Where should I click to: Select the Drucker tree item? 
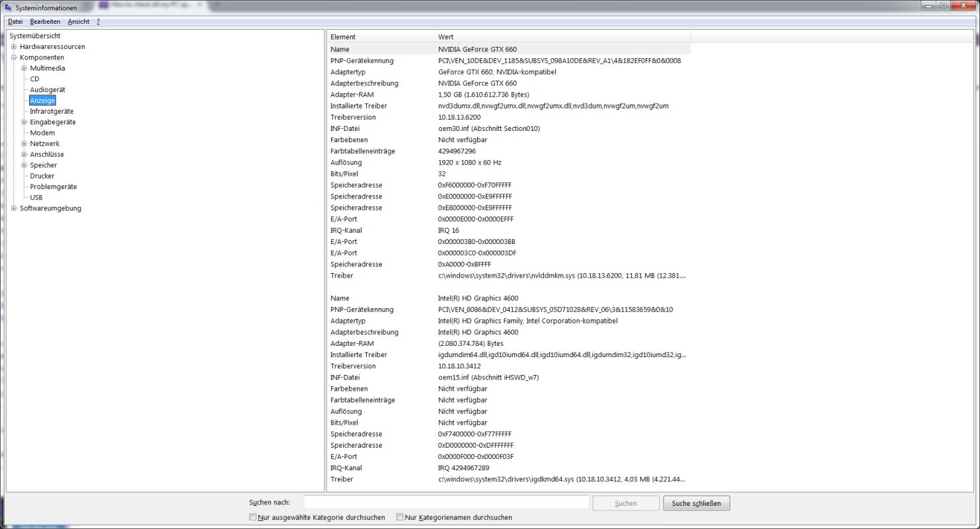tap(42, 176)
